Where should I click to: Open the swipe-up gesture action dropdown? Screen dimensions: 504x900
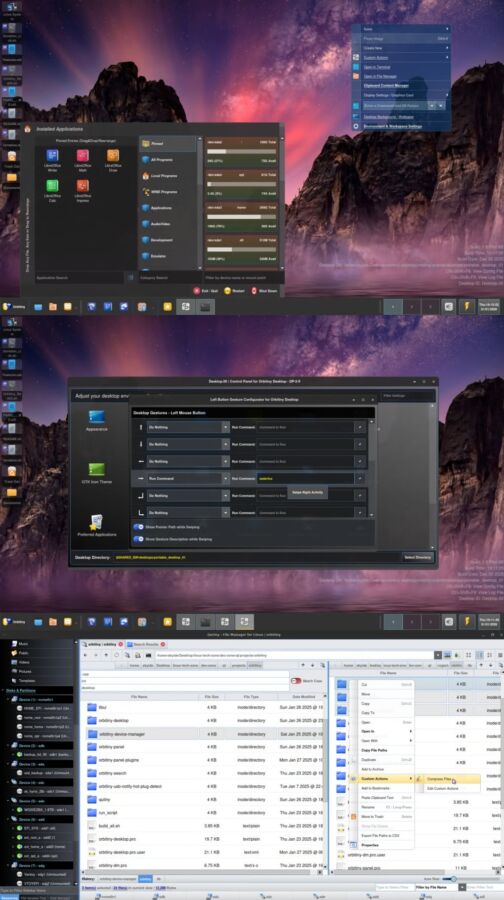pos(188,427)
